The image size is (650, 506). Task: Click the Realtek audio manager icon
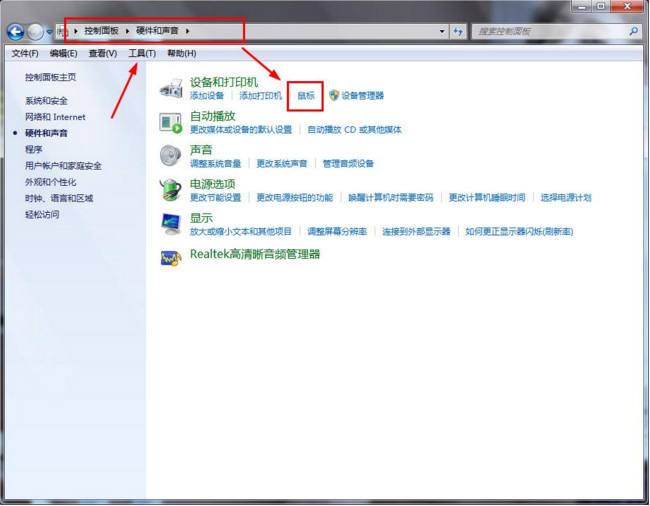click(171, 257)
